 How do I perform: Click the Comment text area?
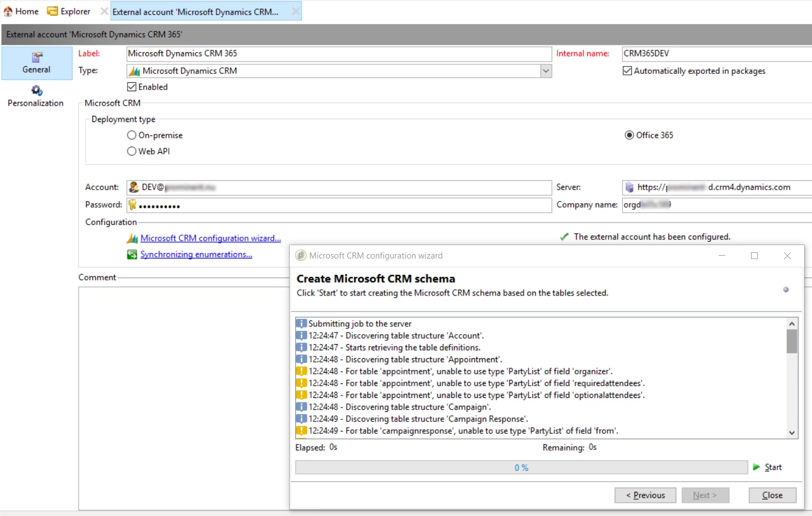point(185,397)
